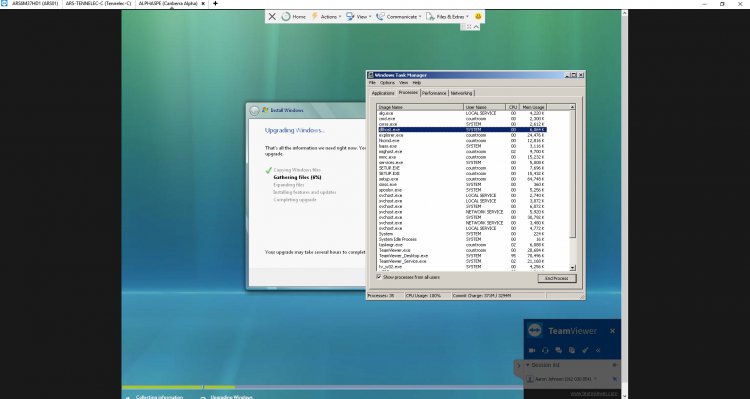Toggle Show processes from all users checkbox
Viewport: 750px width, 399px height.
pos(379,277)
